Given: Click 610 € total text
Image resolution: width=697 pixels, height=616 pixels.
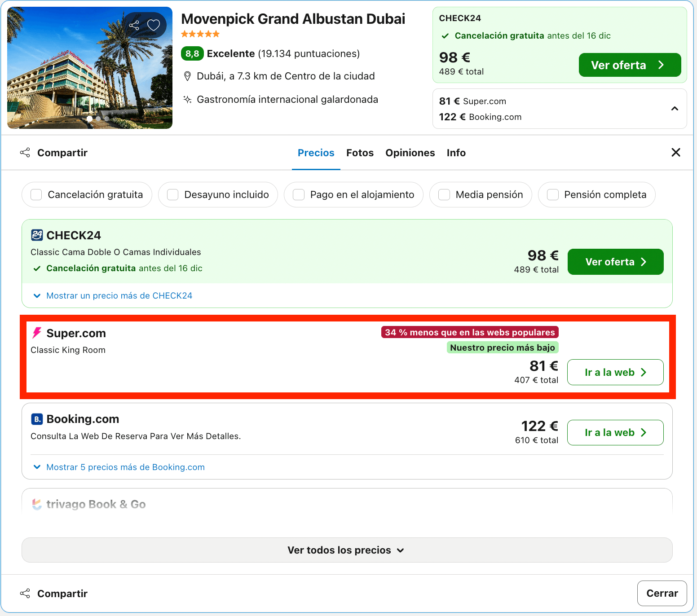Looking at the screenshot, I should point(537,440).
